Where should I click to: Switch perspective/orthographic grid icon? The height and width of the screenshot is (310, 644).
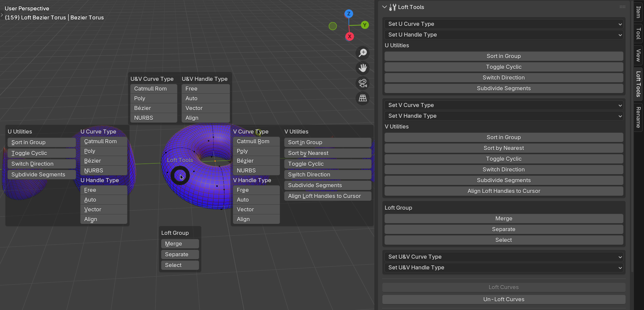coord(363,98)
